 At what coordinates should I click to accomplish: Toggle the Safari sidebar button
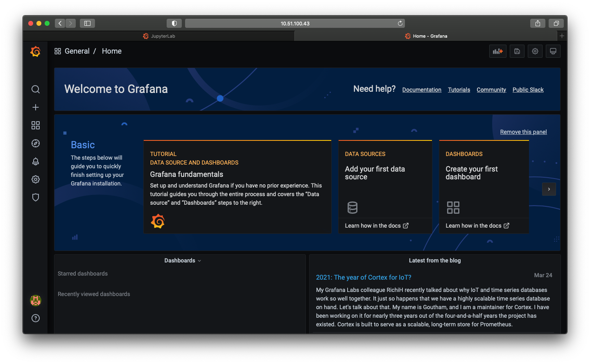(x=87, y=23)
